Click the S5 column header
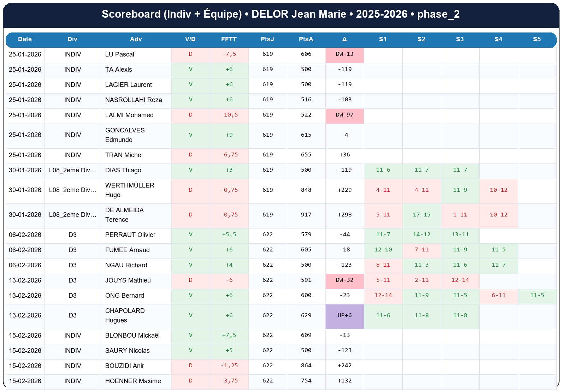The height and width of the screenshot is (392, 562). 537,39
